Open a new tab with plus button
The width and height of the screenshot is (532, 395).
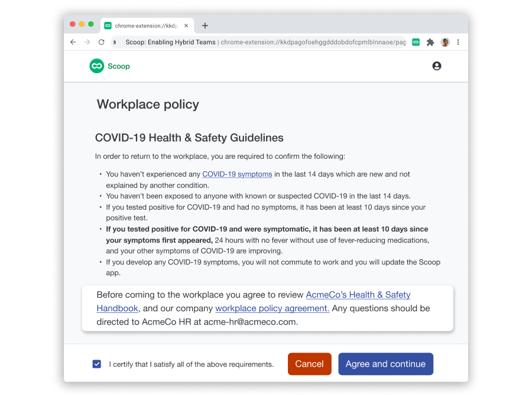tap(205, 26)
